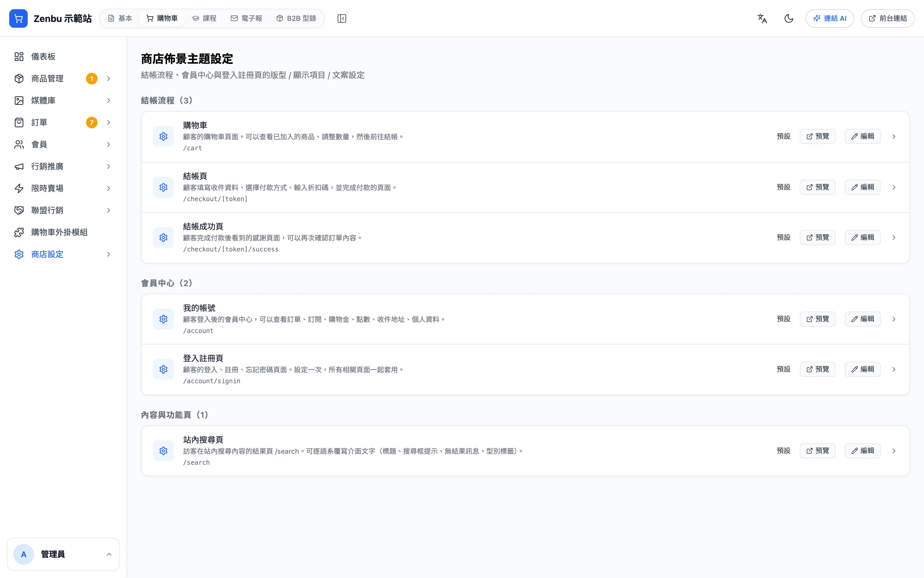924x578 pixels.
Task: Open the 前台連結 button
Action: click(x=888, y=18)
